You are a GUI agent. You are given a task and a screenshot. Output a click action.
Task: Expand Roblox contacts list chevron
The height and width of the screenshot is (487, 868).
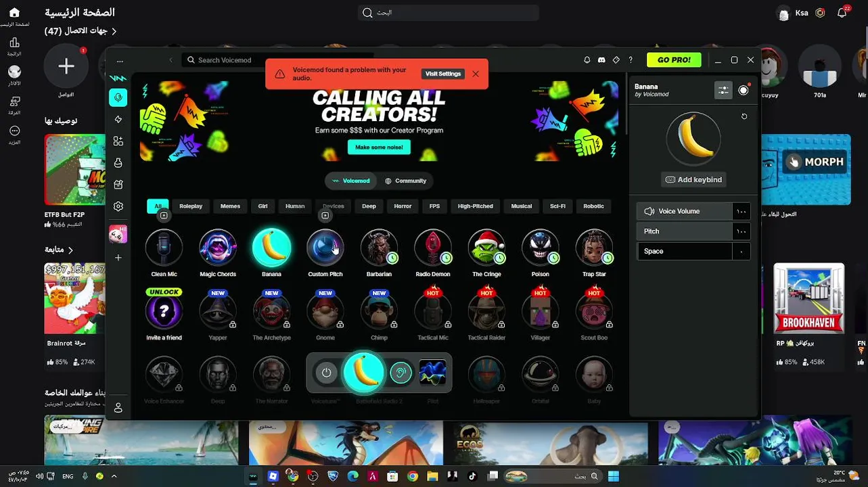[x=114, y=31]
